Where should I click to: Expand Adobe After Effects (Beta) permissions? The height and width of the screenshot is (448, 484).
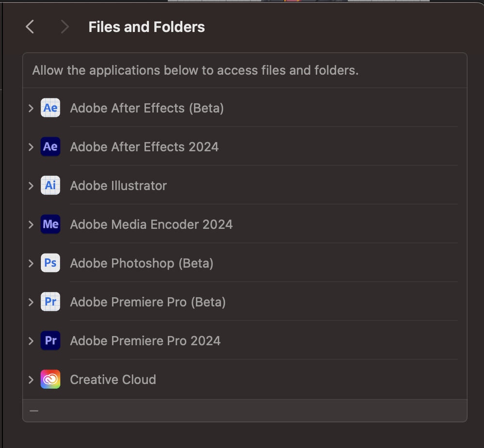click(x=31, y=108)
